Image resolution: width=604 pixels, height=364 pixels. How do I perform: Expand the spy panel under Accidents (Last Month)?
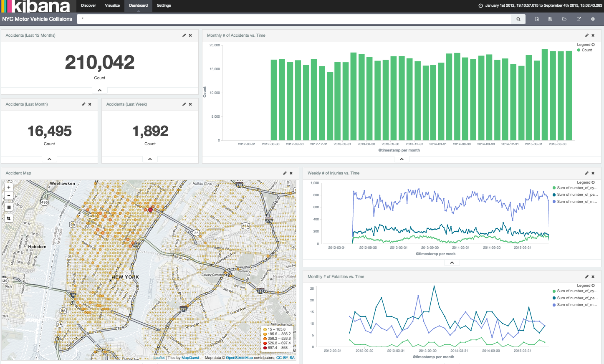tap(49, 159)
